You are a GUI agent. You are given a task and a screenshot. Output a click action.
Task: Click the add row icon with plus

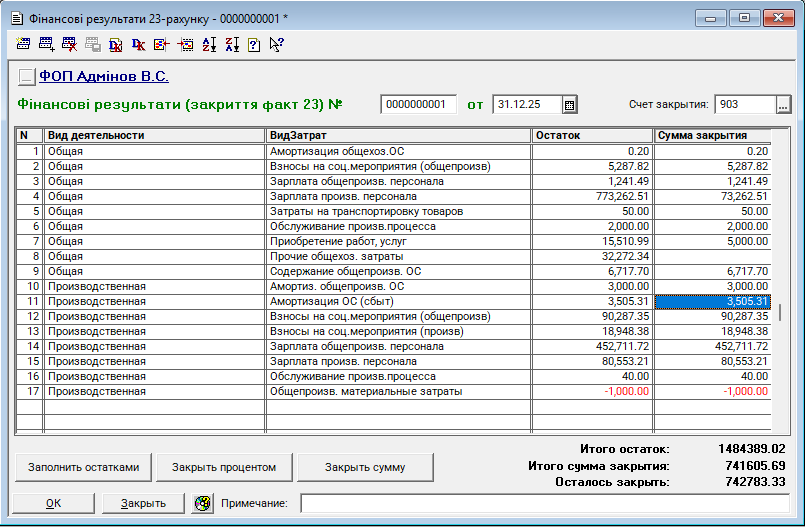click(46, 44)
